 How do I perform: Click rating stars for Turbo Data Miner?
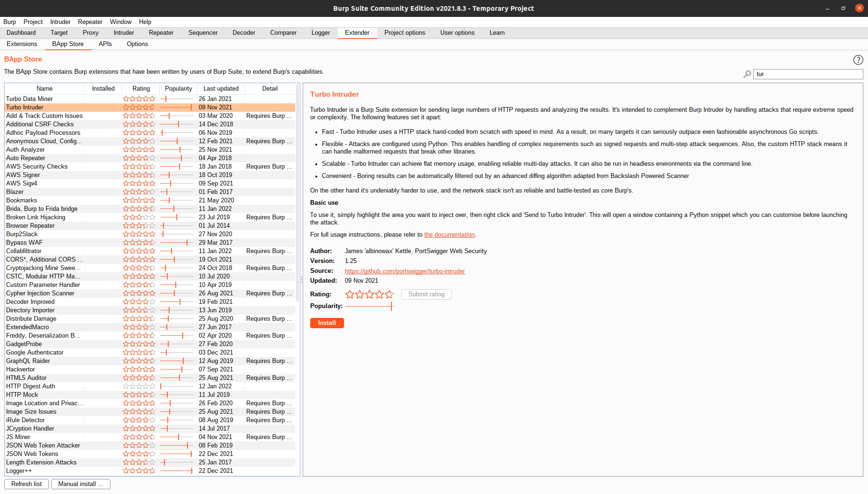(139, 99)
